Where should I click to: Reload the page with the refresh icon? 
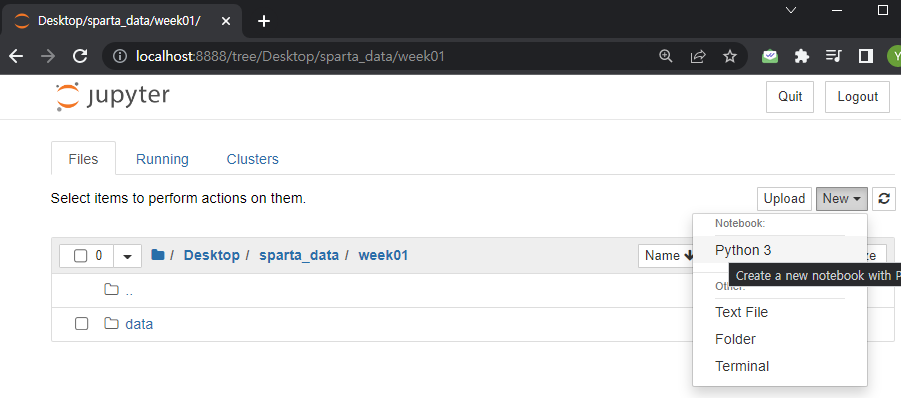80,56
